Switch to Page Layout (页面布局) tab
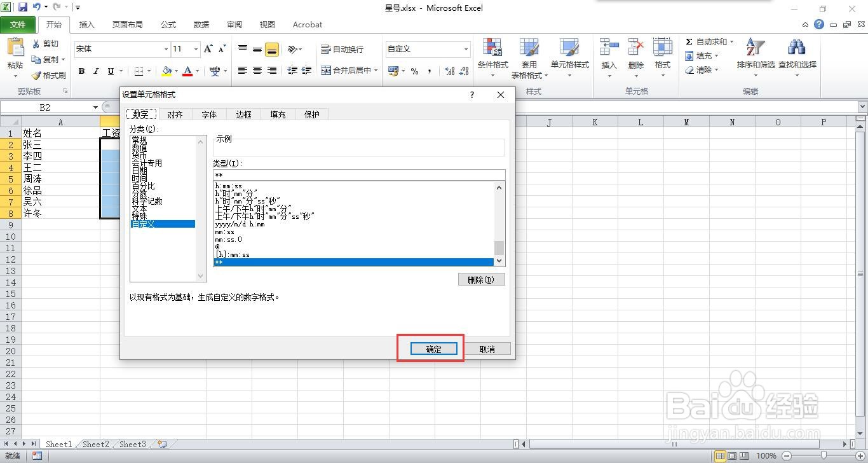The width and height of the screenshot is (868, 463). click(x=128, y=25)
